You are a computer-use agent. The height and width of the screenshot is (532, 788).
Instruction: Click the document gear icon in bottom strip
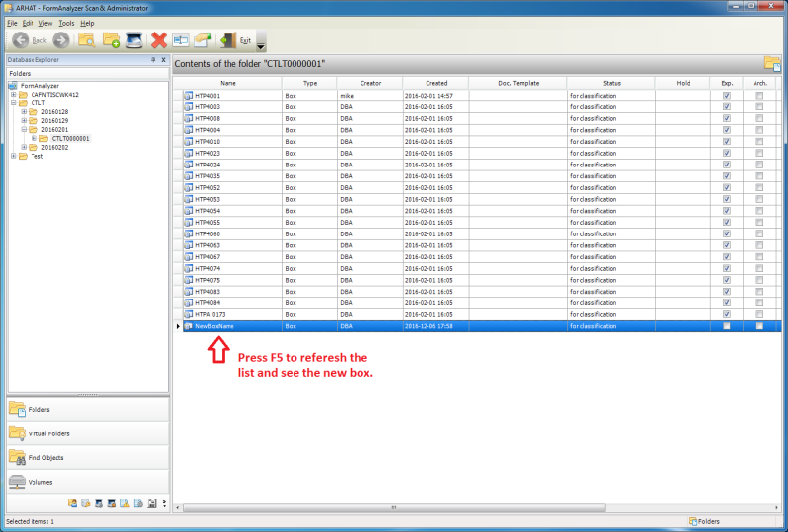pyautogui.click(x=138, y=503)
